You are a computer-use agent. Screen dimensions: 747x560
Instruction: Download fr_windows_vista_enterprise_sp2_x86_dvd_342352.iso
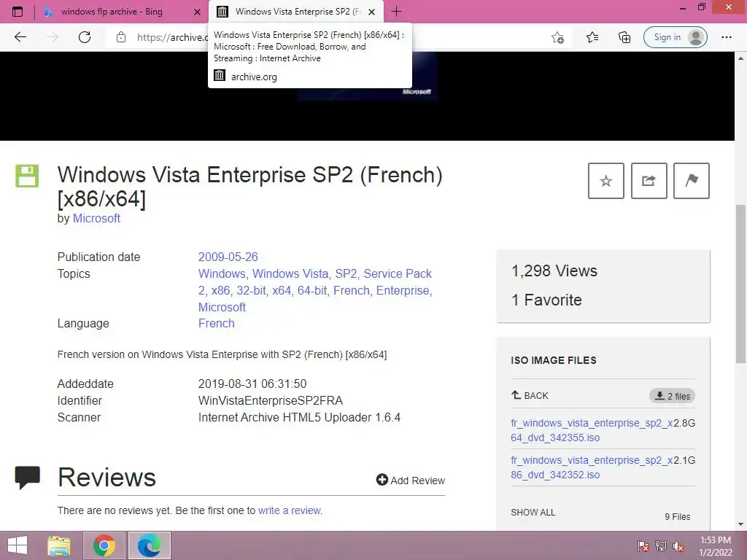[592, 467]
